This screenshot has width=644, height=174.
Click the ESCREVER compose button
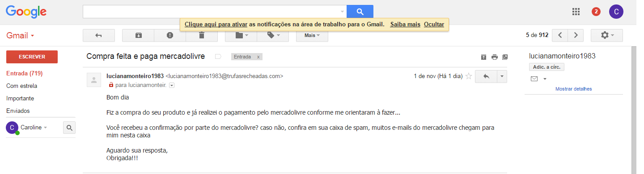pos(32,57)
